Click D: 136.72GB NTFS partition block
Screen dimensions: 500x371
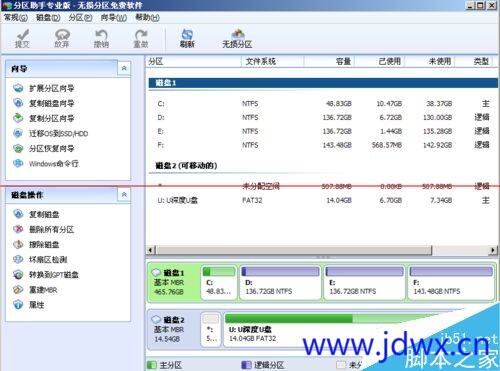(x=280, y=282)
